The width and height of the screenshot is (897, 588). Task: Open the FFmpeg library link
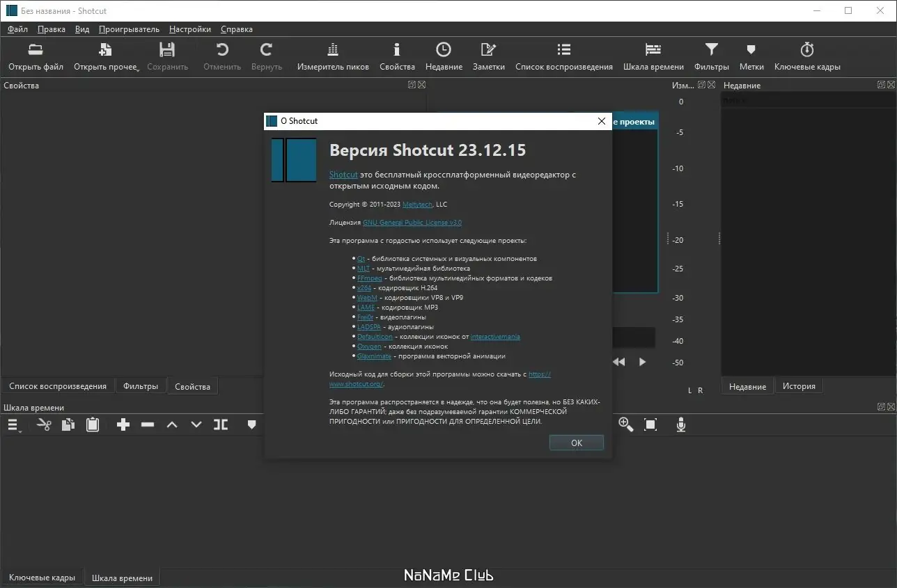tap(369, 278)
